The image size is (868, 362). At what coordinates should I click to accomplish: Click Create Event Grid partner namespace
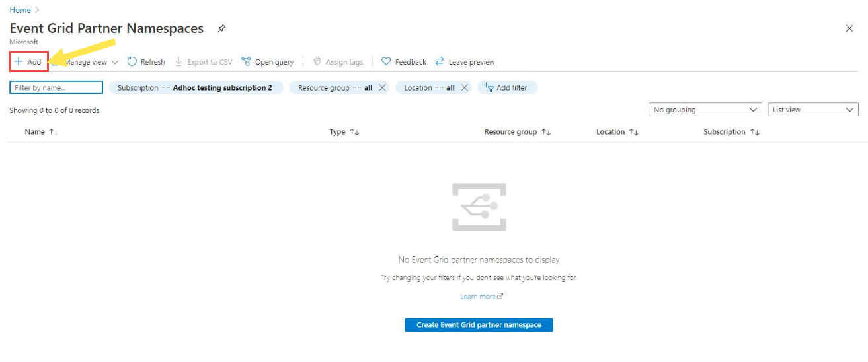tap(479, 325)
